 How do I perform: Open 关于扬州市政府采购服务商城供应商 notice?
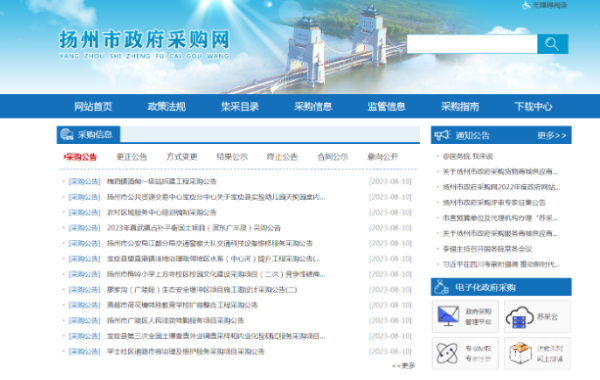500,233
